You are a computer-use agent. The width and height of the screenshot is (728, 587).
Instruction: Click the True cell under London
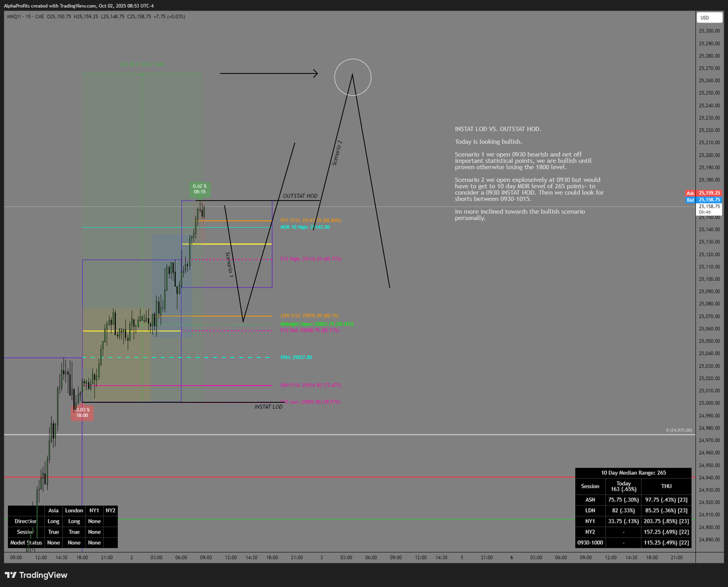[74, 532]
